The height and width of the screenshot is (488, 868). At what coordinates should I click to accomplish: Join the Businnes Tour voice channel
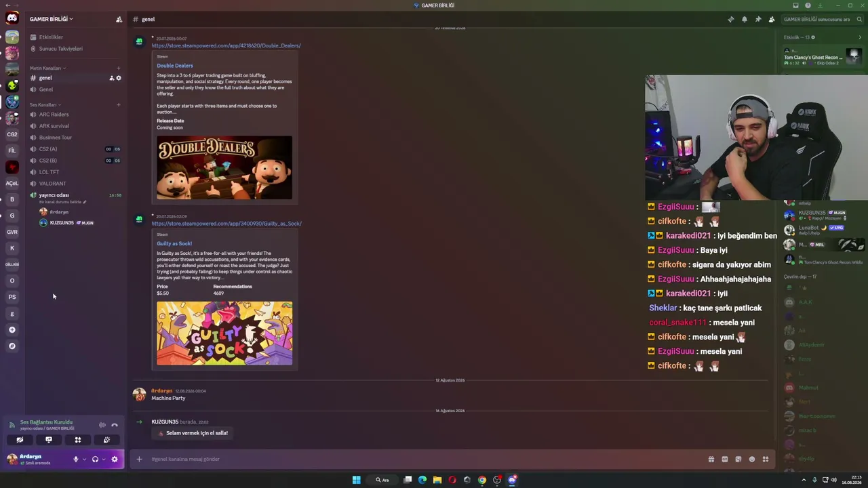coord(75,138)
